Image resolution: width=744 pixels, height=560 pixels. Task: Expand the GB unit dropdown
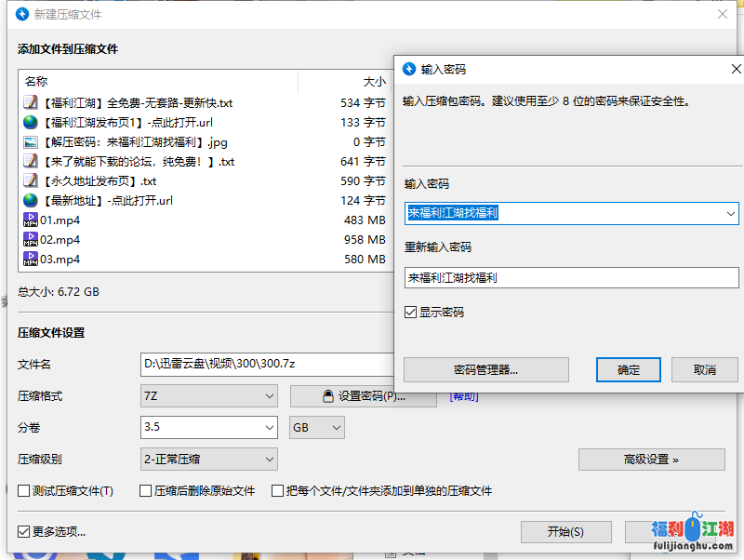click(317, 428)
